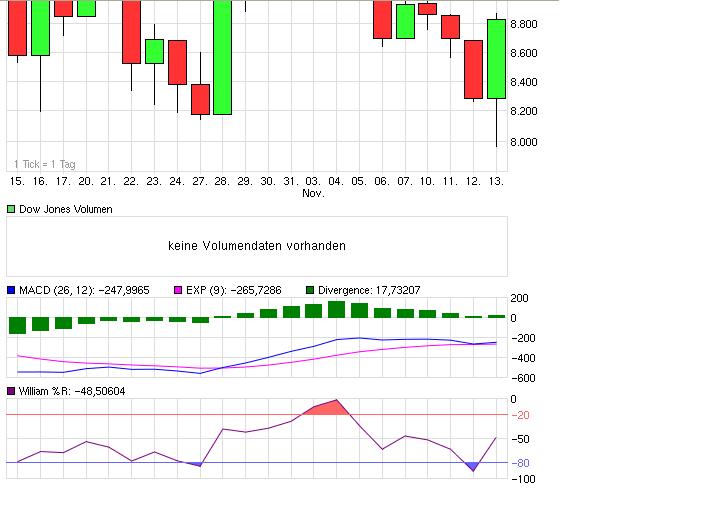Image resolution: width=710 pixels, height=513 pixels.
Task: Click the 'Nov.' month label
Action: 313,193
